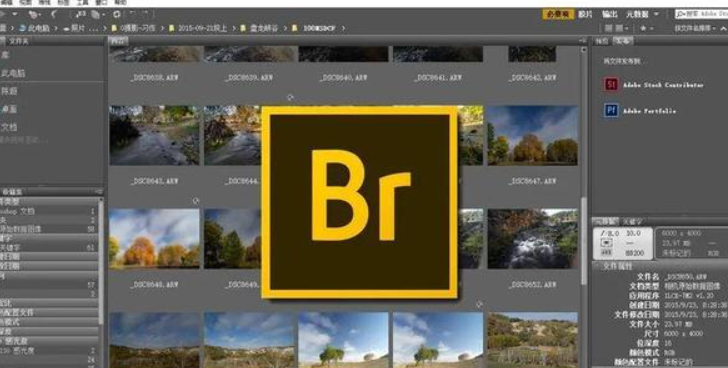Click the boomerang go-back icon in toolbar

(x=54, y=14)
